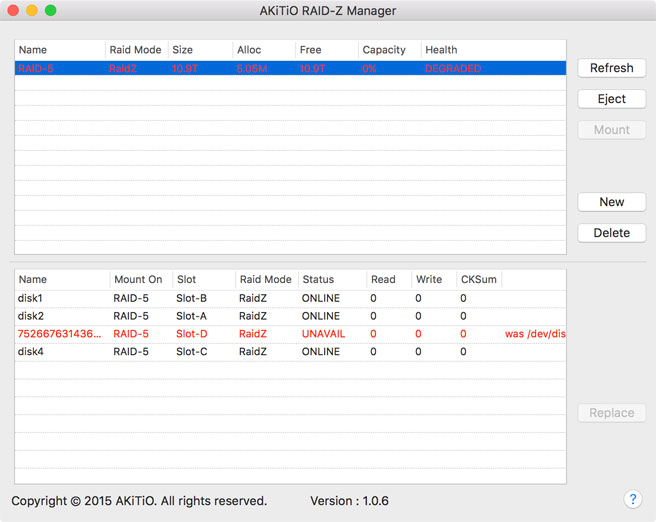Select the disk2 row on Slot-A
Image resolution: width=656 pixels, height=522 pixels.
pyautogui.click(x=290, y=316)
